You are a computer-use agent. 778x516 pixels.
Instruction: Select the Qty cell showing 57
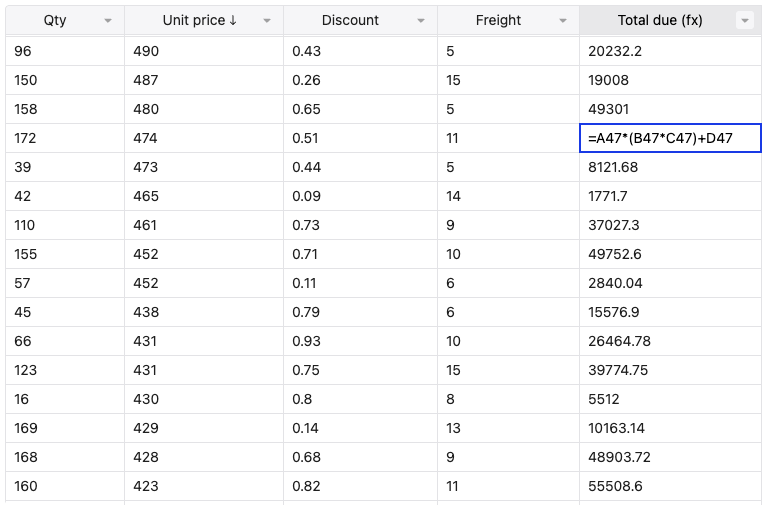(x=65, y=283)
